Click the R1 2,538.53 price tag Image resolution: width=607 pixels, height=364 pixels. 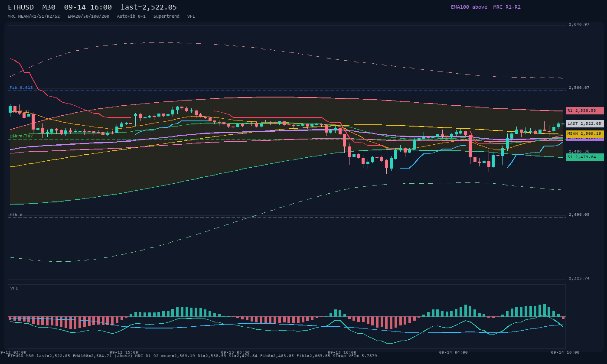click(585, 110)
